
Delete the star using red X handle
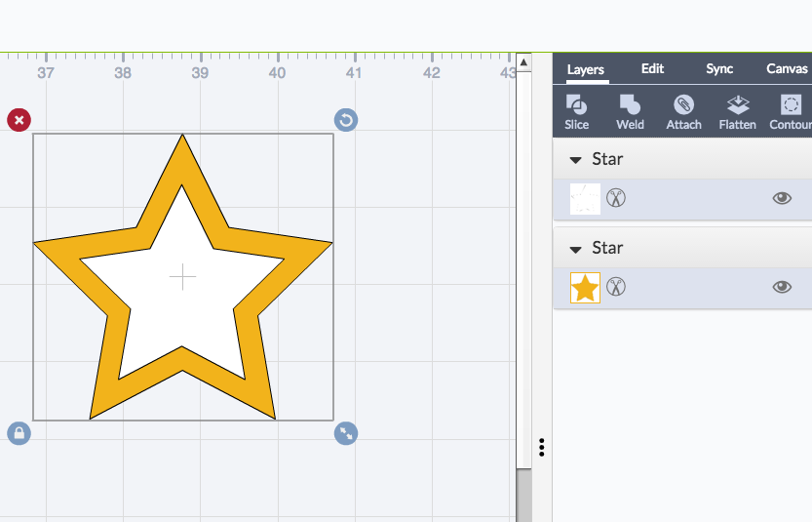pos(19,120)
